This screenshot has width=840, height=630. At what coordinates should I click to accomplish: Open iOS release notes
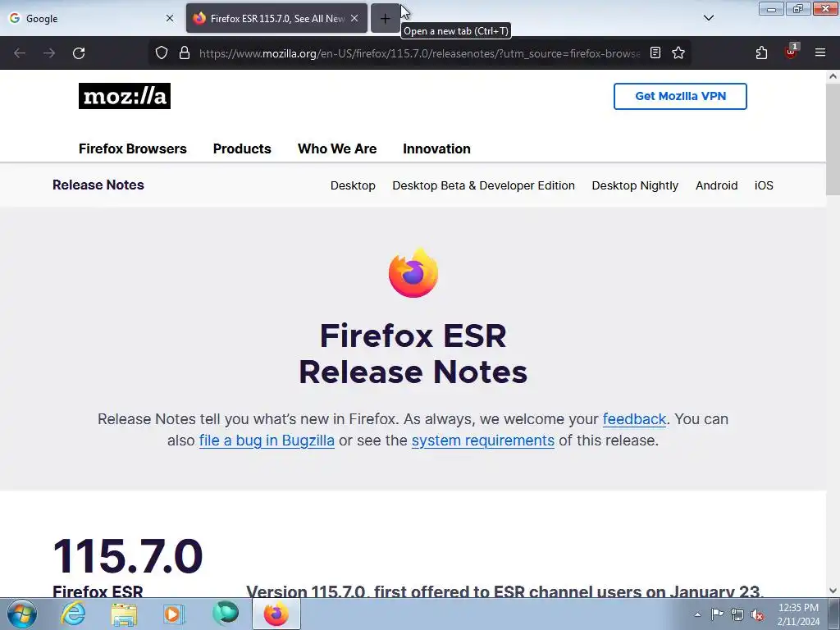[x=764, y=185]
